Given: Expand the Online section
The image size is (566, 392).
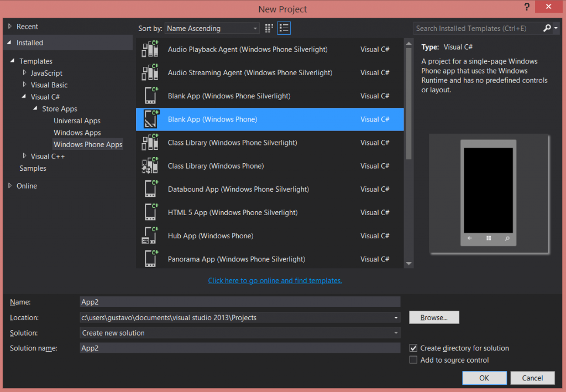Looking at the screenshot, I should click(10, 186).
